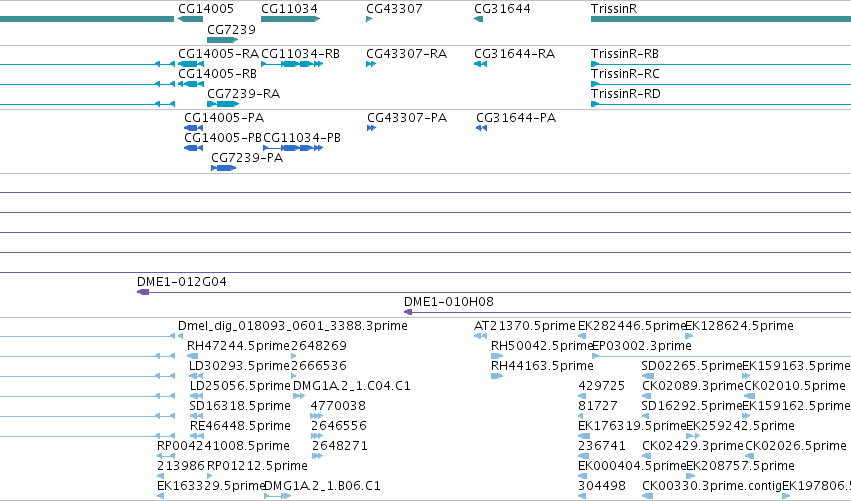
Task: Select the TrissinR gene bar
Action: (721, 19)
